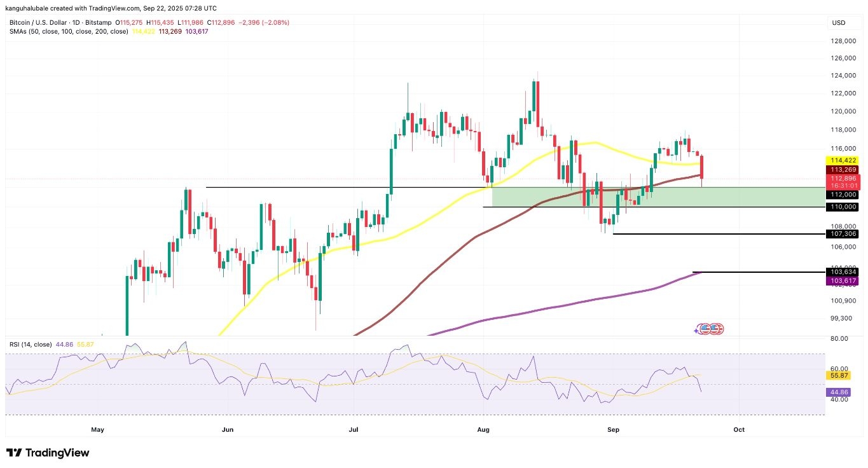Click the 44.86 RSI value flag
Image resolution: width=868 pixels, height=468 pixels.
(x=838, y=392)
